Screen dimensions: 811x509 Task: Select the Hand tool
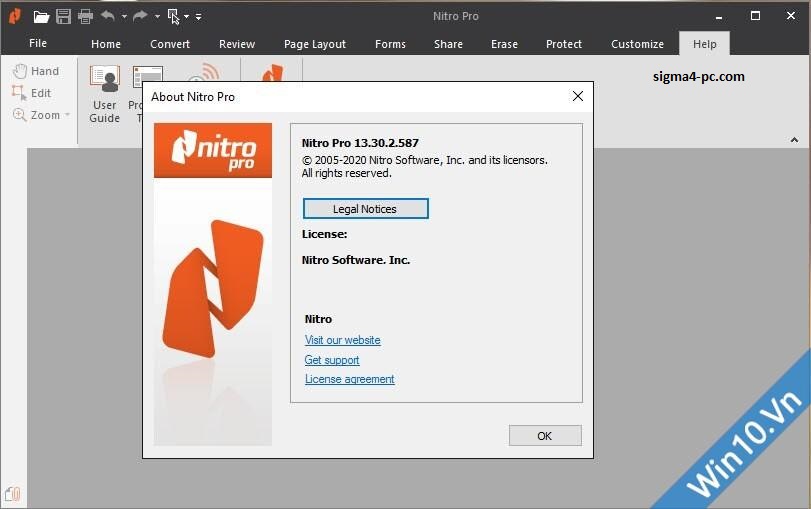36,71
